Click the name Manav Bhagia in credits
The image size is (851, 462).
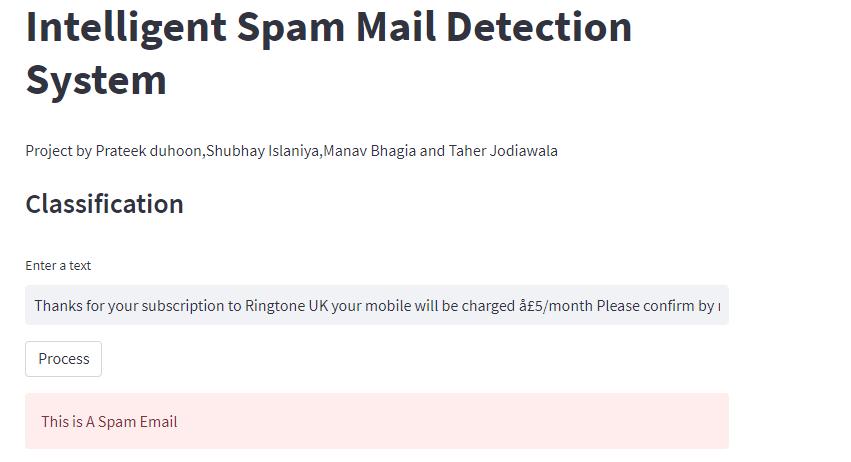(x=370, y=151)
